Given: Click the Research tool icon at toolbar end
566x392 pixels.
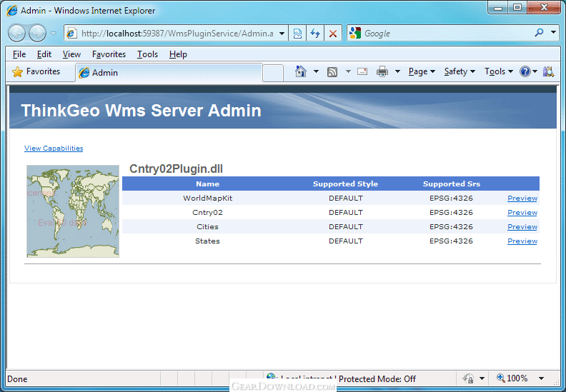Looking at the screenshot, I should point(548,71).
